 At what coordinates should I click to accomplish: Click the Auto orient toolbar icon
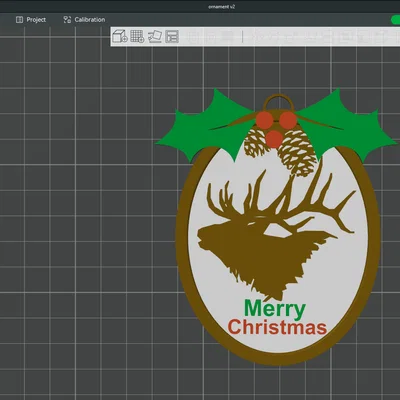(155, 36)
